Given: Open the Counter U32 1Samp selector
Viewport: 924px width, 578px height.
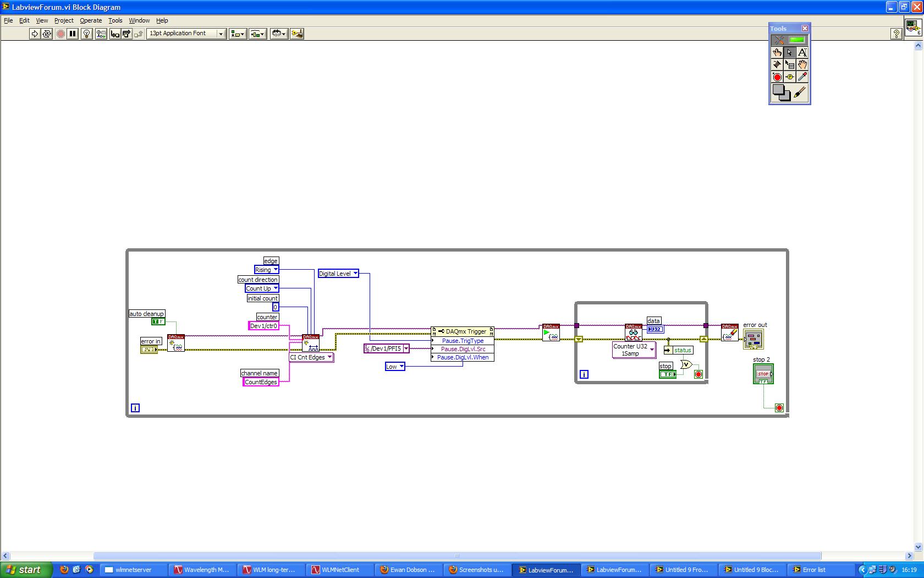Looking at the screenshot, I should pos(634,350).
